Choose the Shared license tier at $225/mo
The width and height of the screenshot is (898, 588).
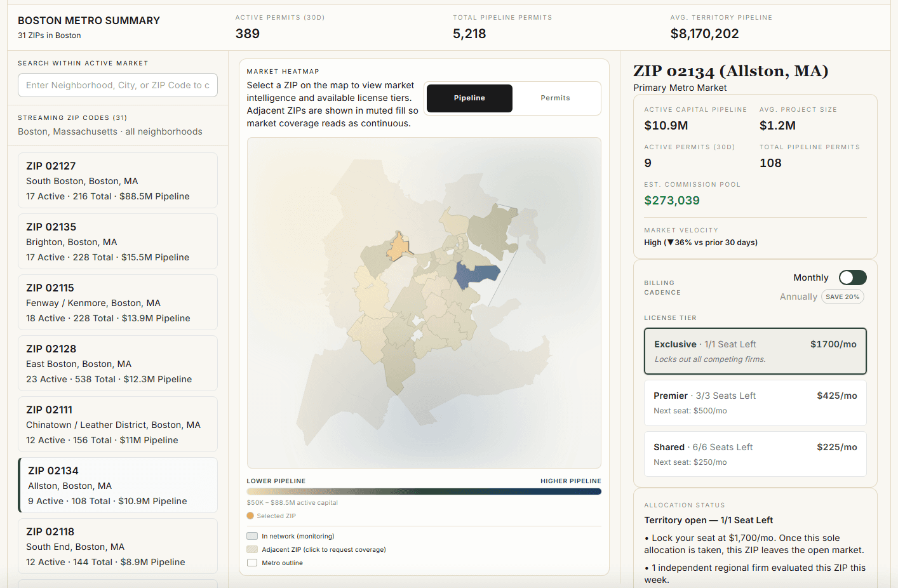click(x=755, y=454)
